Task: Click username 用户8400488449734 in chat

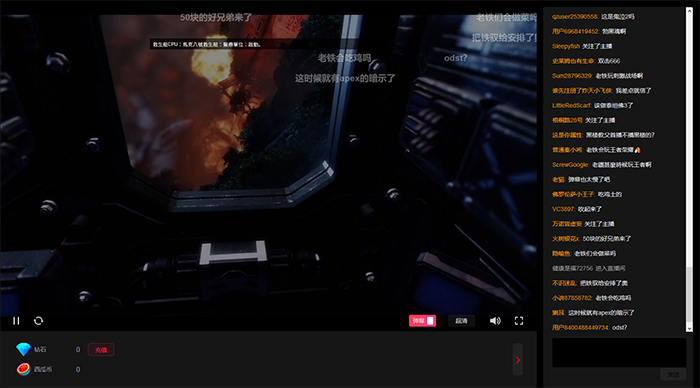Action: point(581,327)
